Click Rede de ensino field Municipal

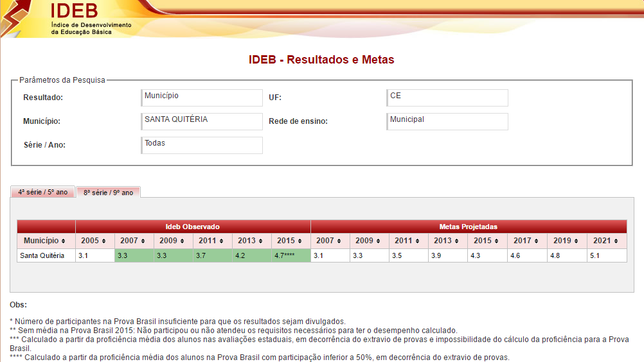[x=447, y=121]
